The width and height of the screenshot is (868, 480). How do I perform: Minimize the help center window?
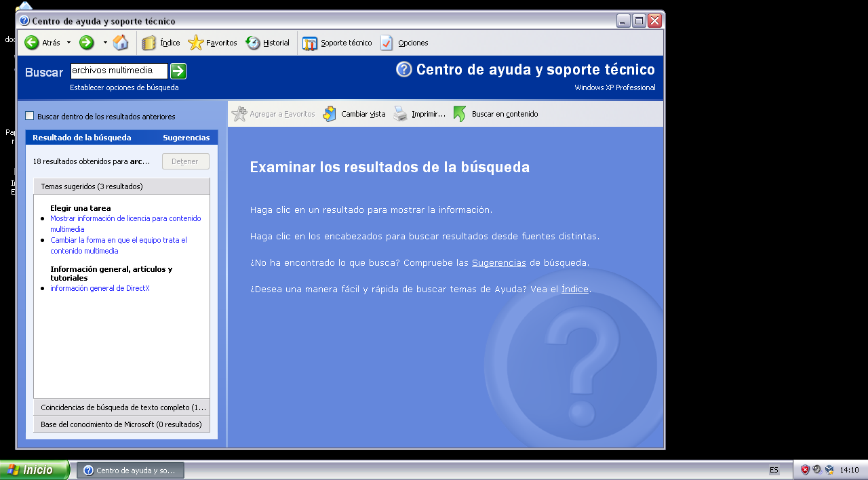pyautogui.click(x=623, y=21)
